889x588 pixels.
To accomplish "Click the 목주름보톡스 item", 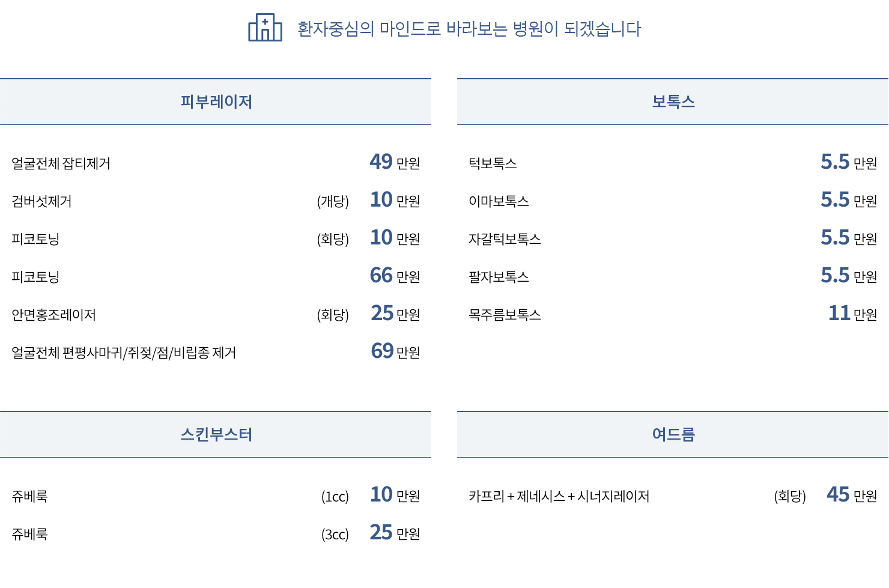I will click(x=505, y=315).
